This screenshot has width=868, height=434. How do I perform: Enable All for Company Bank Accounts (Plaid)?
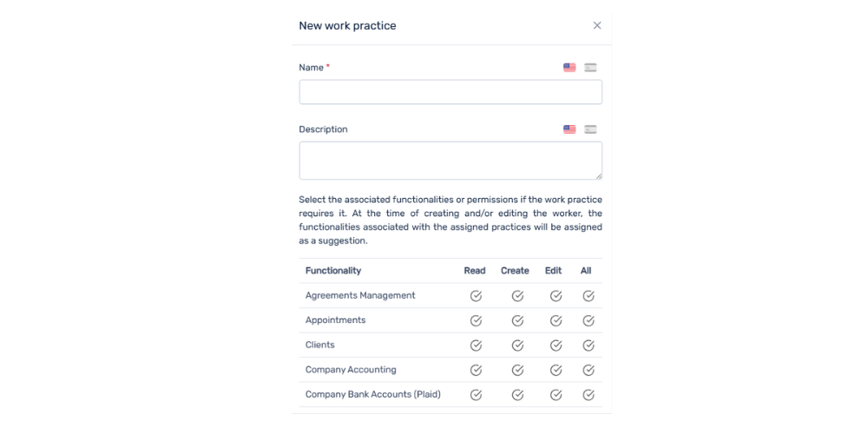coord(589,395)
